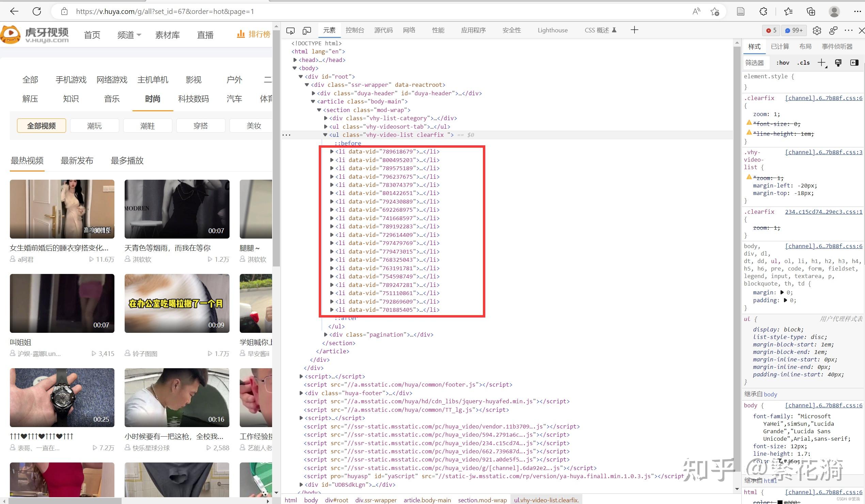Viewport: 865px width, 504px height.
Task: Toggle .cls class editor
Action: pyautogui.click(x=803, y=63)
